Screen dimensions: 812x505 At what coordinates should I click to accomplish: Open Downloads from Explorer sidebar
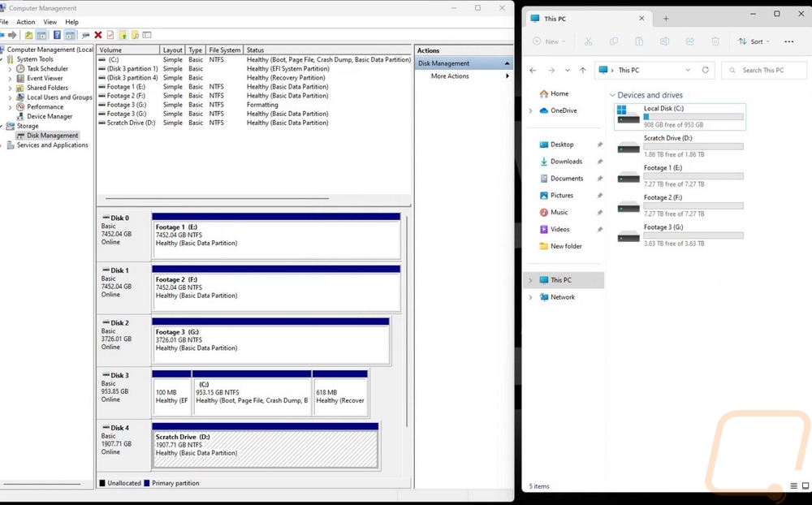566,162
